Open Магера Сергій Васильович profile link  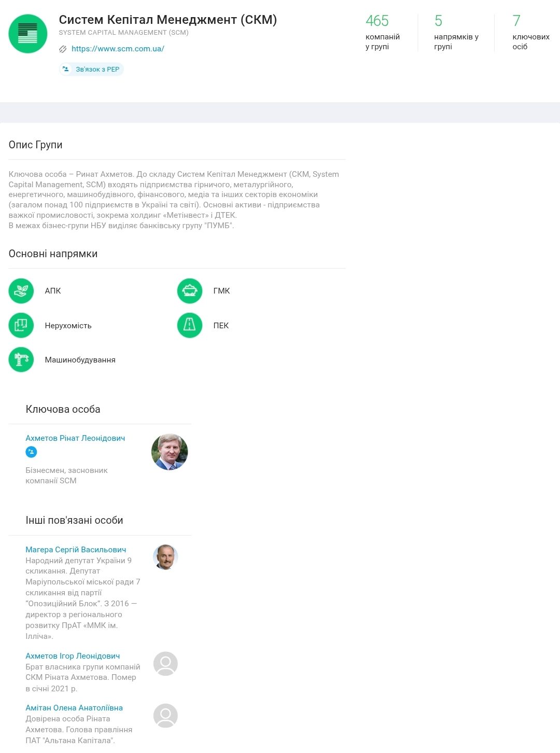click(x=76, y=550)
